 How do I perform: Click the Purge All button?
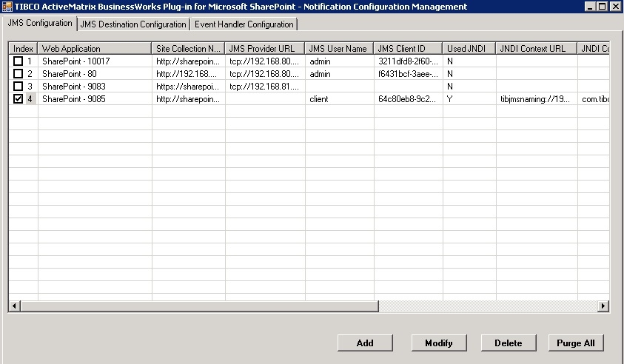tap(575, 343)
